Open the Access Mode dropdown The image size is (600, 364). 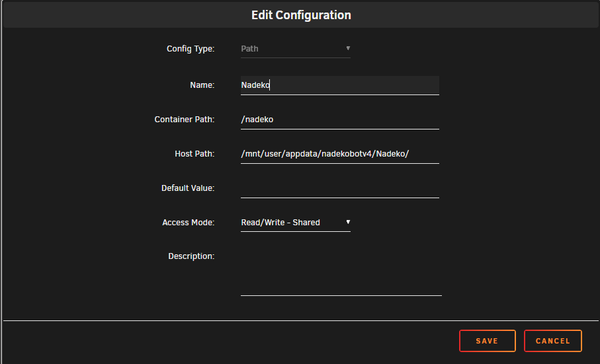click(296, 223)
